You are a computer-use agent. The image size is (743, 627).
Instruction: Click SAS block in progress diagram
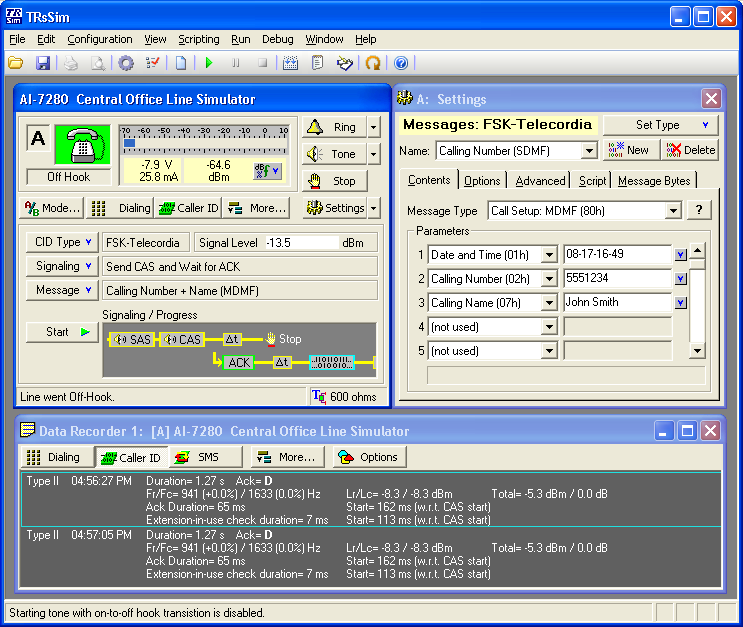point(132,339)
